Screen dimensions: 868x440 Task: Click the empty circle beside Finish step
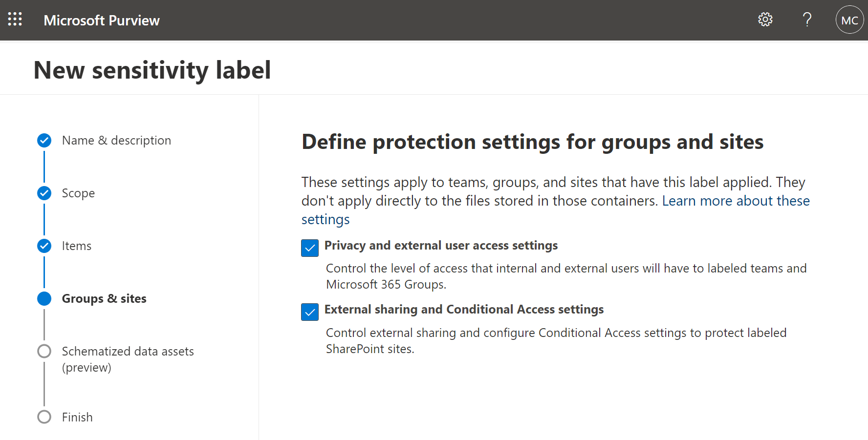point(44,417)
